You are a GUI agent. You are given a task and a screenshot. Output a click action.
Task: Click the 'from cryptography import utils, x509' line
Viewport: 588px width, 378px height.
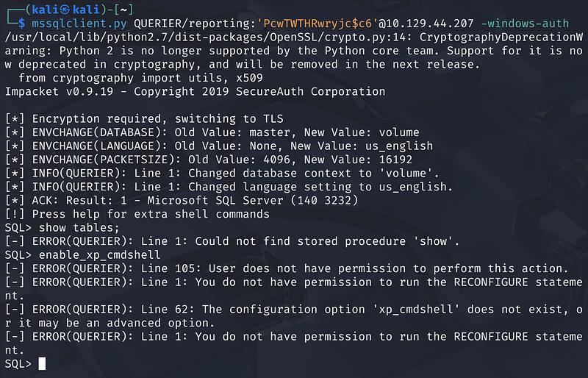[x=135, y=78]
